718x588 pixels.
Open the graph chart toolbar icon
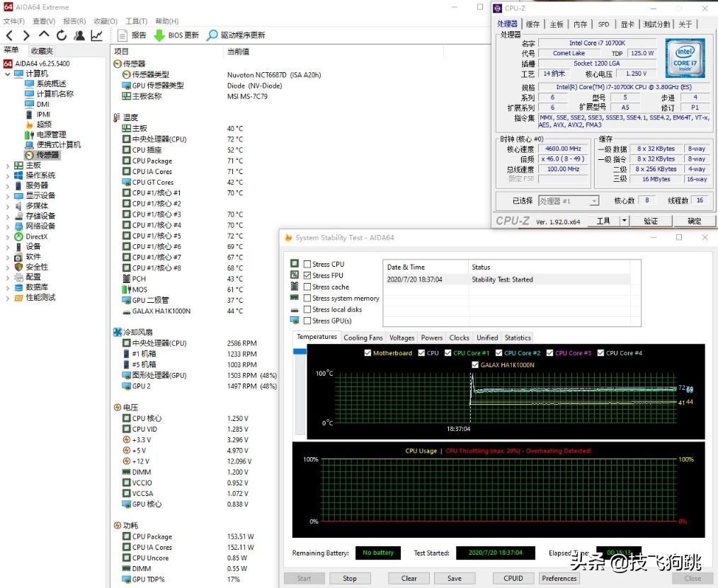coord(96,35)
